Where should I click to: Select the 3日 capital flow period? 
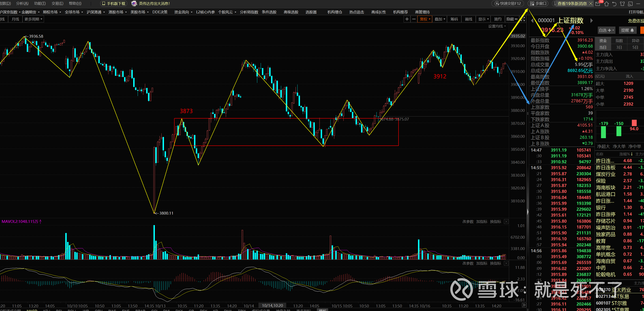[x=619, y=47]
